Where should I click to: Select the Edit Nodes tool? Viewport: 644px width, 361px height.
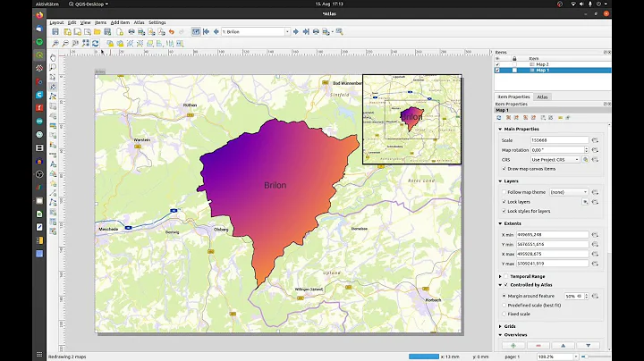53,97
